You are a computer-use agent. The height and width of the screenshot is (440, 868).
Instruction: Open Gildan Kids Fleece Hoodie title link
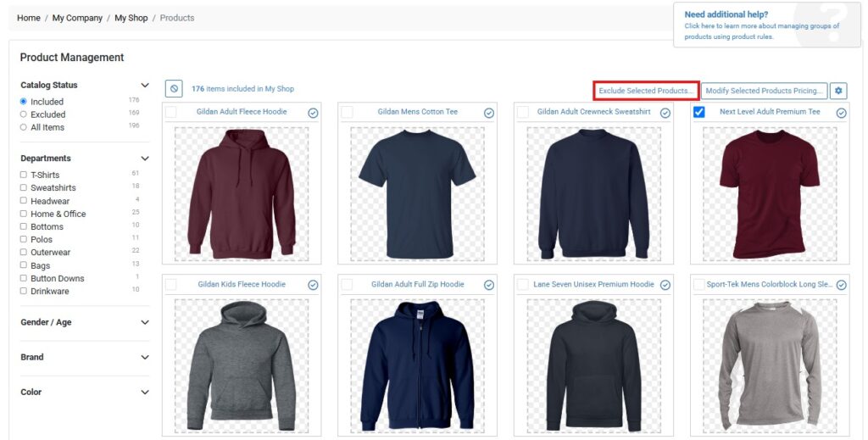pyautogui.click(x=242, y=285)
